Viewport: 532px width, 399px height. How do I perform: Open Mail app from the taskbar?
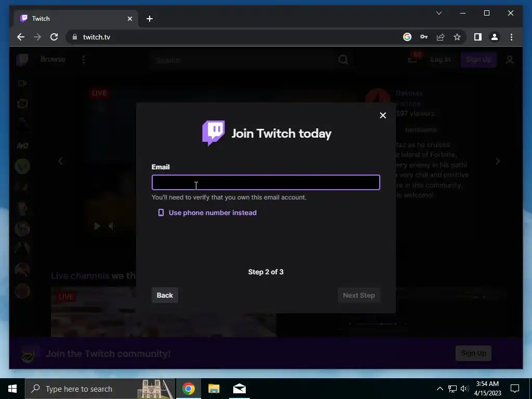tap(239, 389)
